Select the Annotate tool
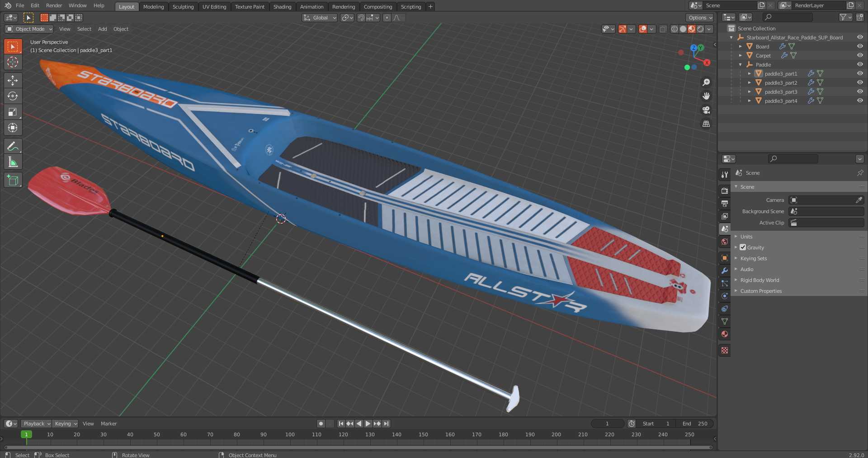The width and height of the screenshot is (868, 458). 13,146
